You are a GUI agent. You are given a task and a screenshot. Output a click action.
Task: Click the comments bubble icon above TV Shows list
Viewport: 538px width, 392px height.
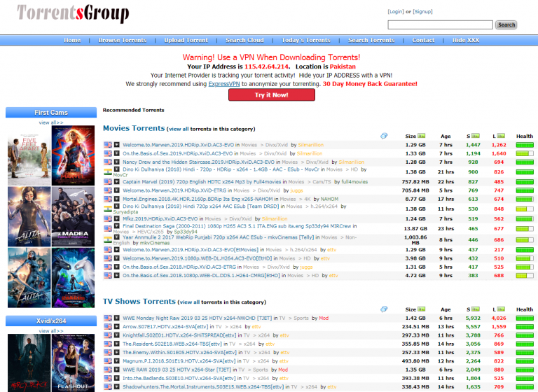pyautogui.click(x=384, y=309)
